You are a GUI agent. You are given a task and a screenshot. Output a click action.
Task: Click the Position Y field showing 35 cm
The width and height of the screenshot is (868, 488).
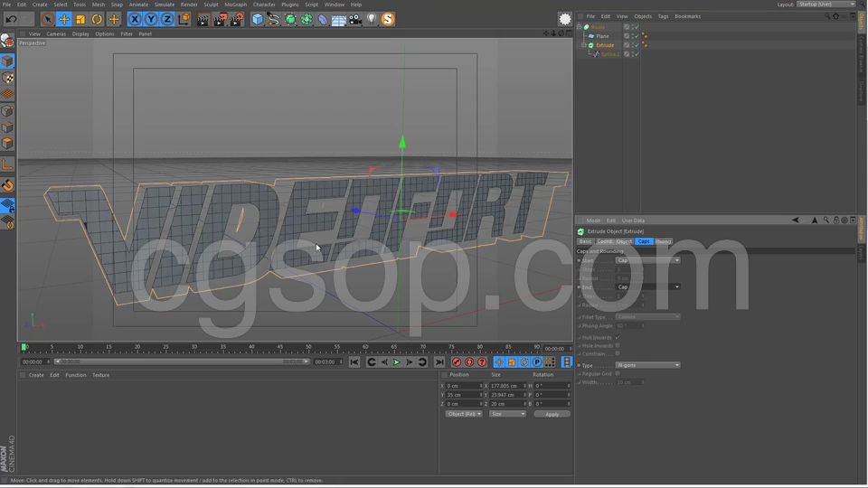pyautogui.click(x=464, y=395)
